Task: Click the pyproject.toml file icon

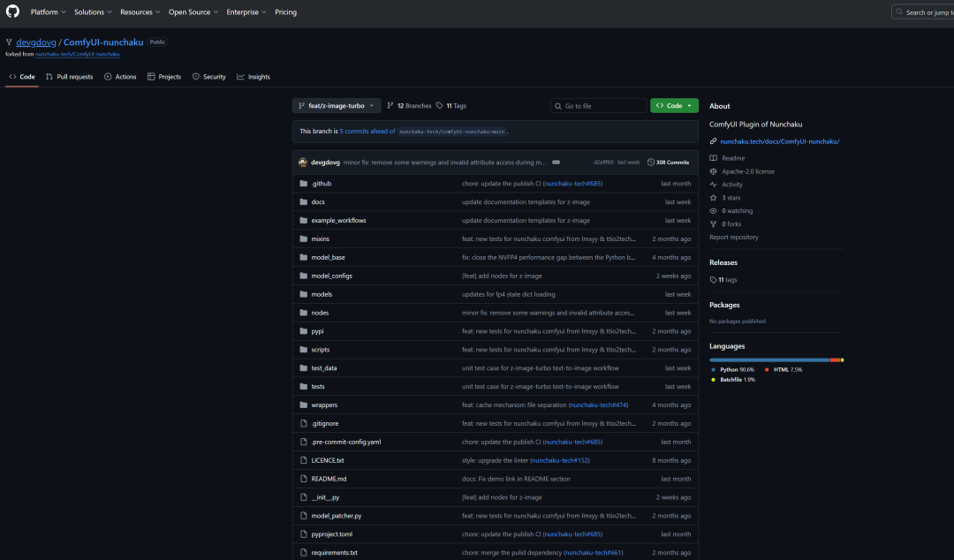Action: click(x=304, y=534)
